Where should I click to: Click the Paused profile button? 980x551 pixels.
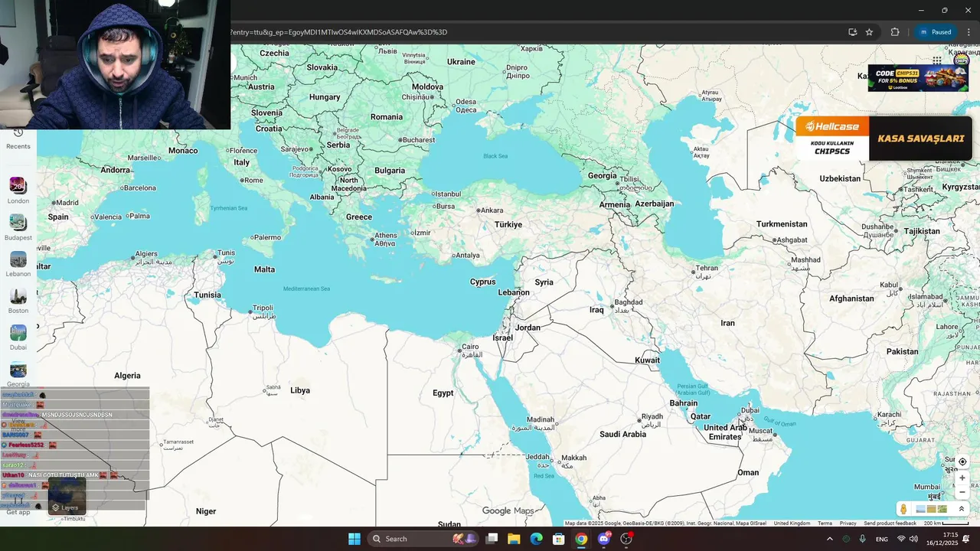click(x=936, y=32)
